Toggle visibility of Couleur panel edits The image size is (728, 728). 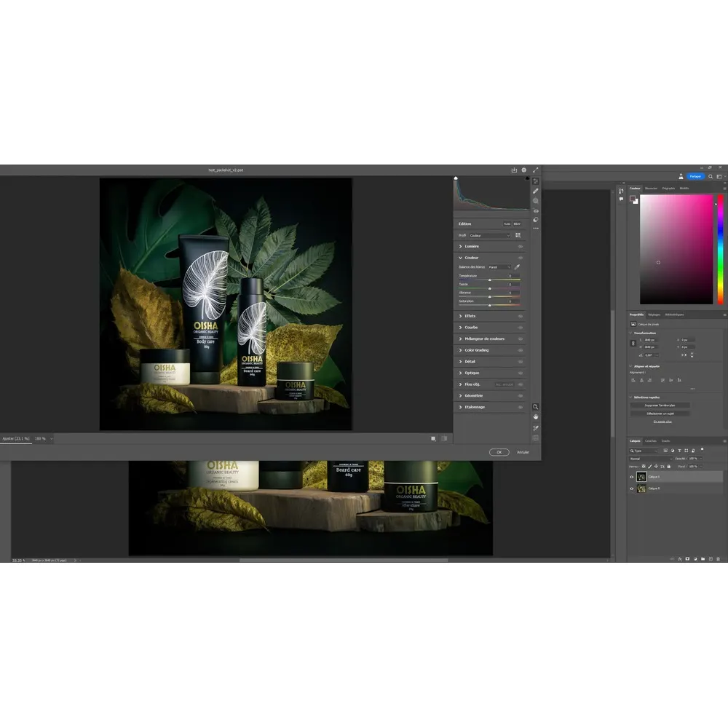521,258
